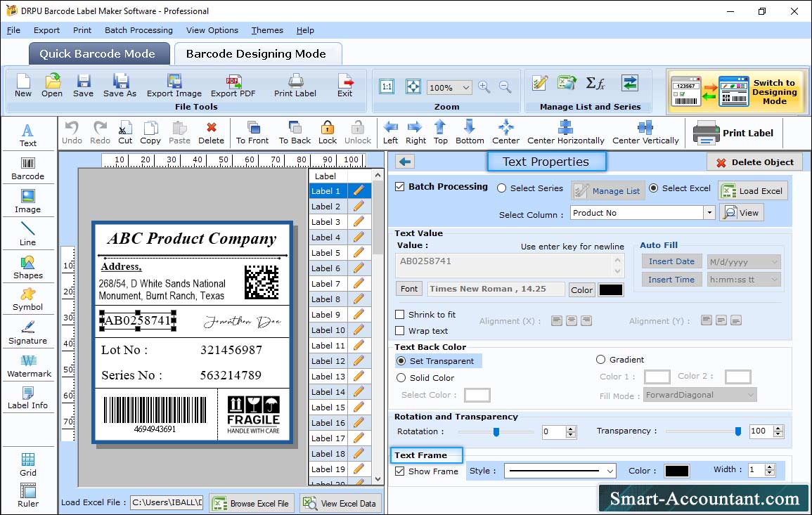The height and width of the screenshot is (515, 812).
Task: Open the formula series icon
Action: click(x=595, y=83)
